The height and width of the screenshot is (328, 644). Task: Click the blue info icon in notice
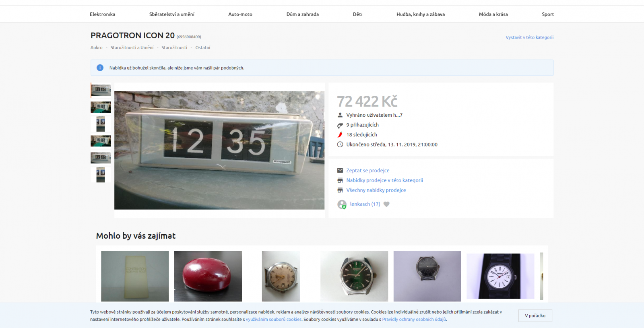(x=100, y=68)
